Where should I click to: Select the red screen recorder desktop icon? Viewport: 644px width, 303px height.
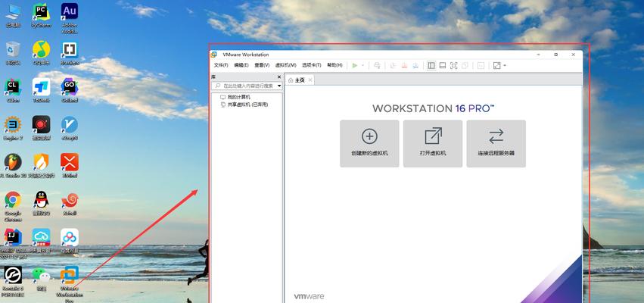pos(41,128)
